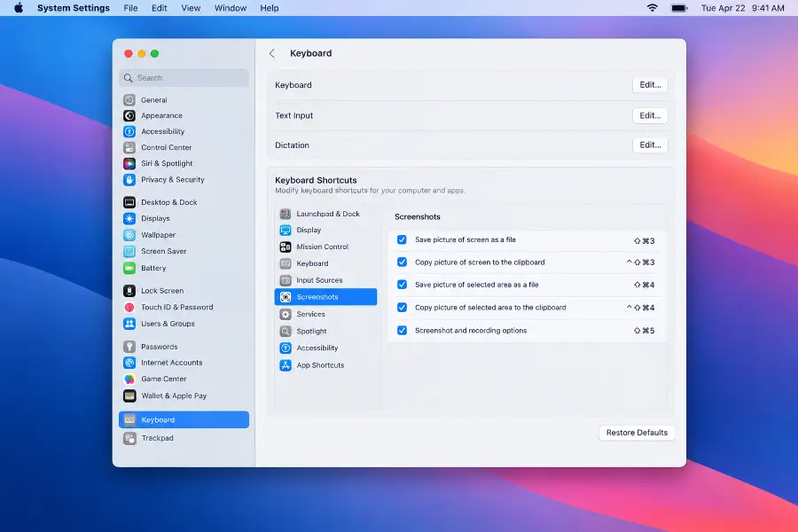
Task: Click the Control Center sidebar icon
Action: click(129, 148)
